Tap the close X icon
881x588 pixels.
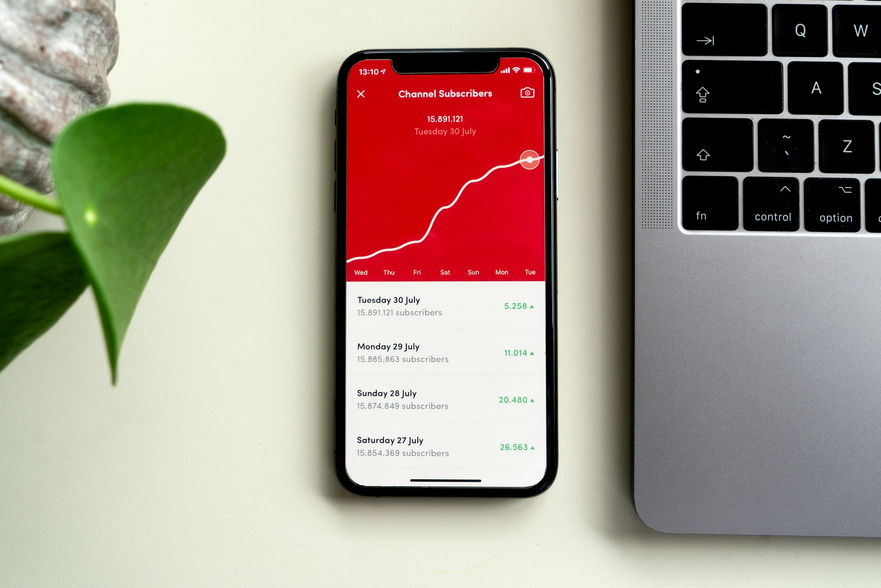point(360,92)
